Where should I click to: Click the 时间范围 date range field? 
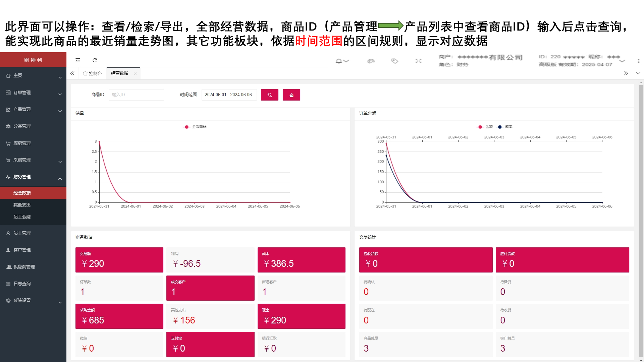point(229,95)
